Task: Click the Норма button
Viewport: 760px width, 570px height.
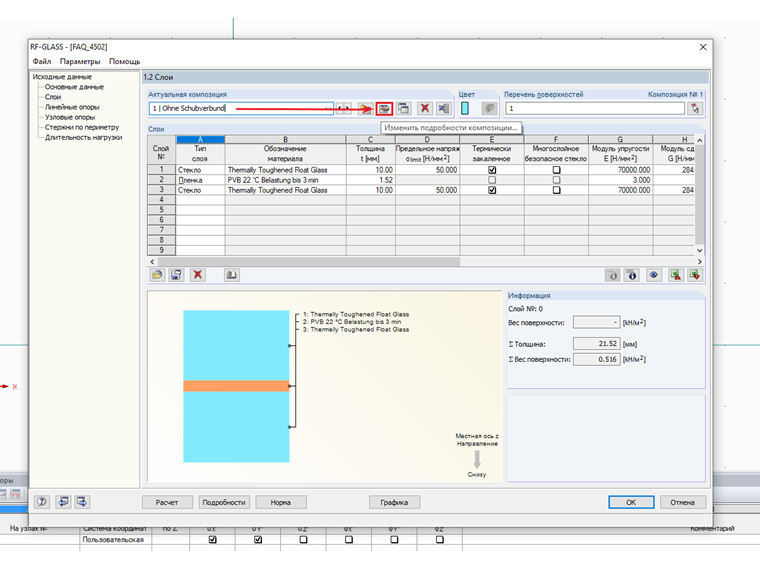Action: [281, 502]
